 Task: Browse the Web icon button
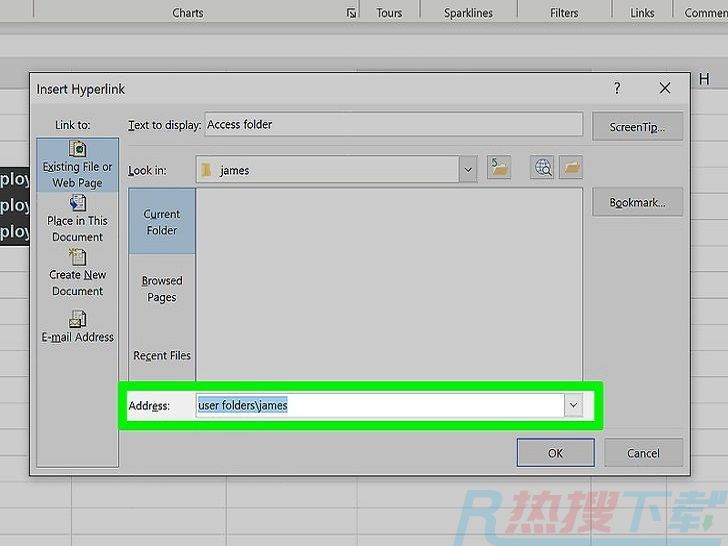(542, 167)
